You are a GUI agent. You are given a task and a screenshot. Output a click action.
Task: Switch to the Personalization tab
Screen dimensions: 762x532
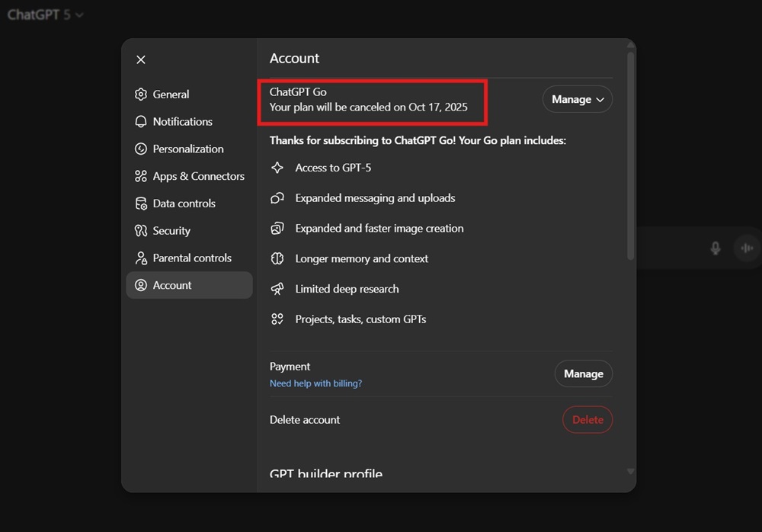188,149
